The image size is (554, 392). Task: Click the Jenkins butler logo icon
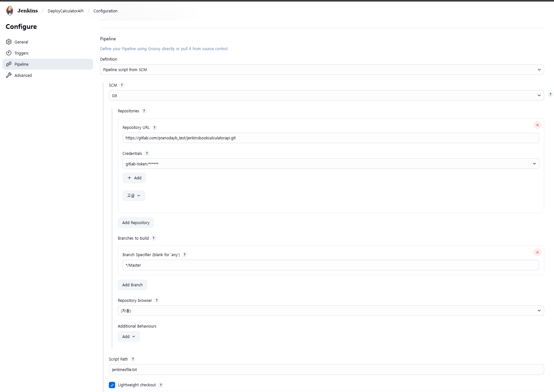[x=10, y=11]
